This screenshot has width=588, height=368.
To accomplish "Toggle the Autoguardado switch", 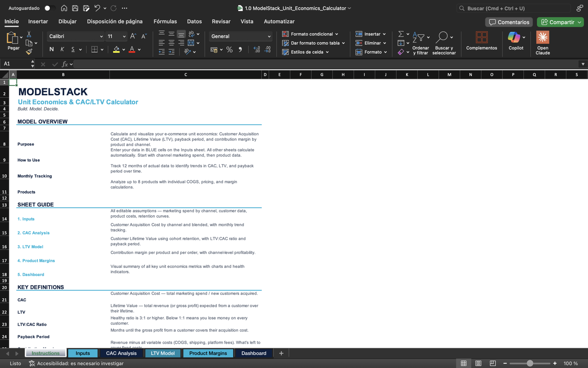I will (x=50, y=8).
